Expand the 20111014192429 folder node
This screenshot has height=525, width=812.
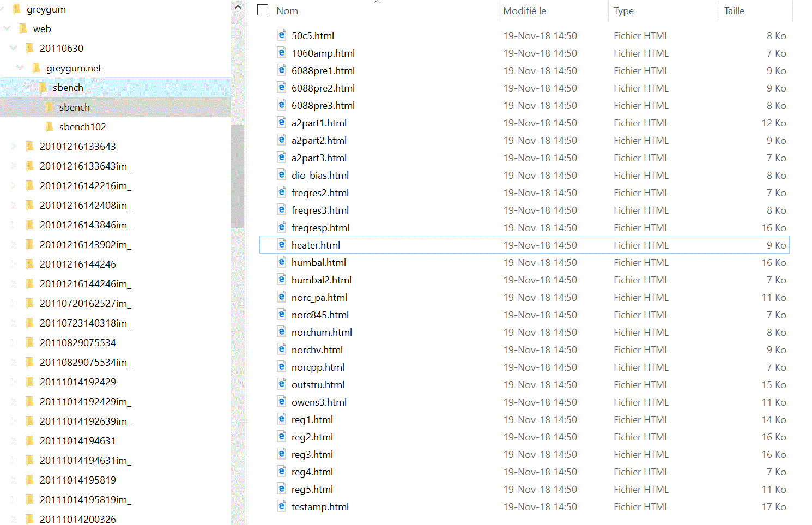point(14,382)
